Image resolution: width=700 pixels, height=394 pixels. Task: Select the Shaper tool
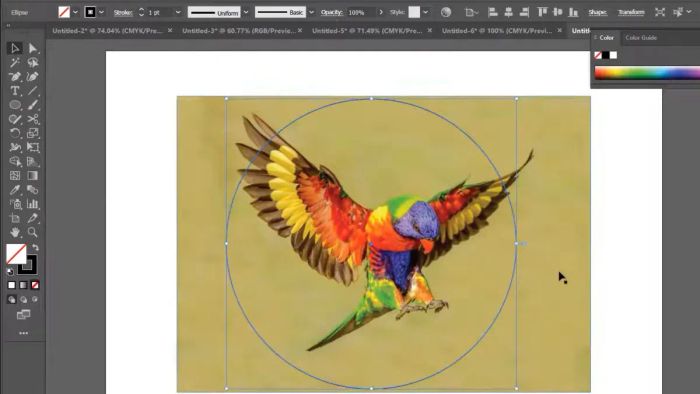[15, 119]
